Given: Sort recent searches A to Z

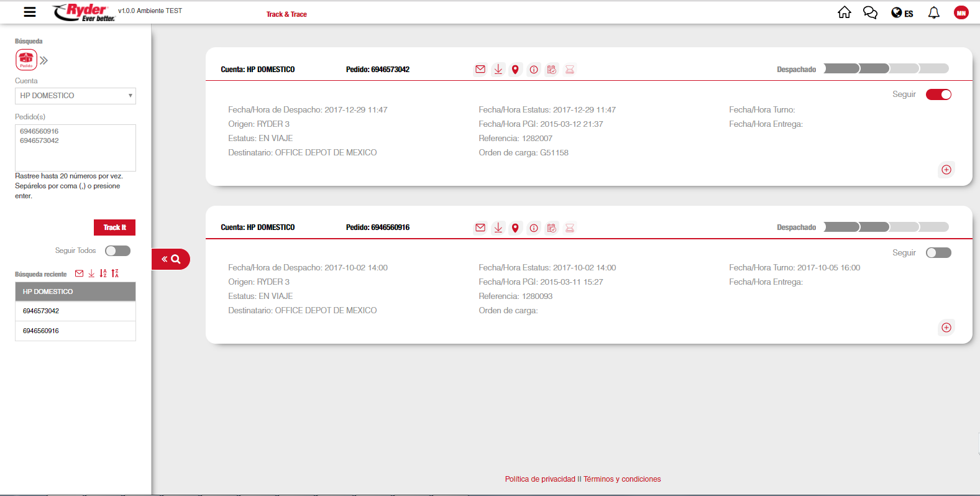Looking at the screenshot, I should click(103, 273).
